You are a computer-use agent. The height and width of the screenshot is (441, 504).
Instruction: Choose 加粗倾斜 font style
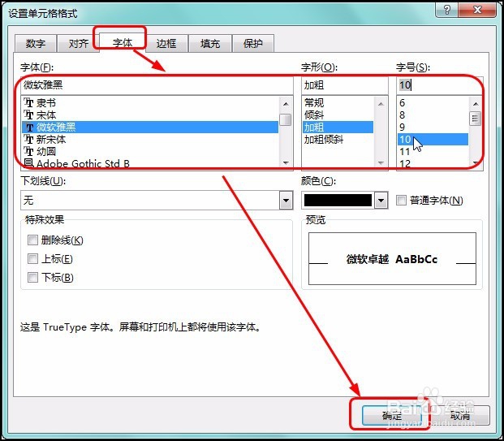tap(338, 139)
